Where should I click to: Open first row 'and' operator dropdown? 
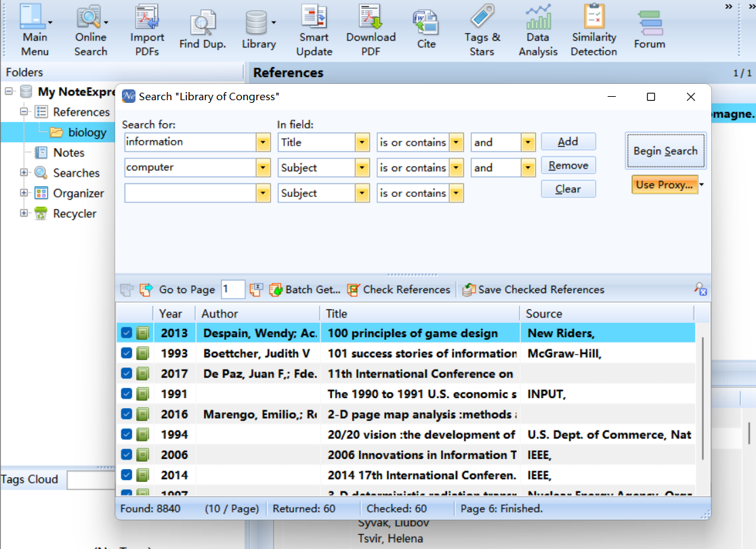(x=528, y=142)
